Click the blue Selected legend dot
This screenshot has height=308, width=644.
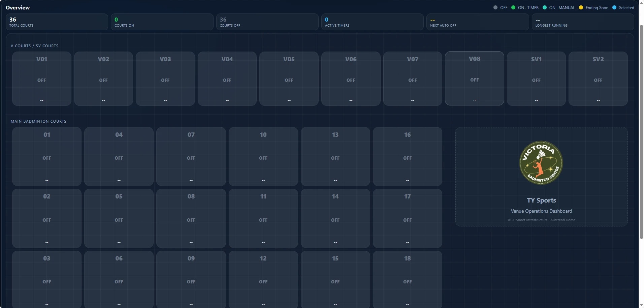click(x=614, y=7)
